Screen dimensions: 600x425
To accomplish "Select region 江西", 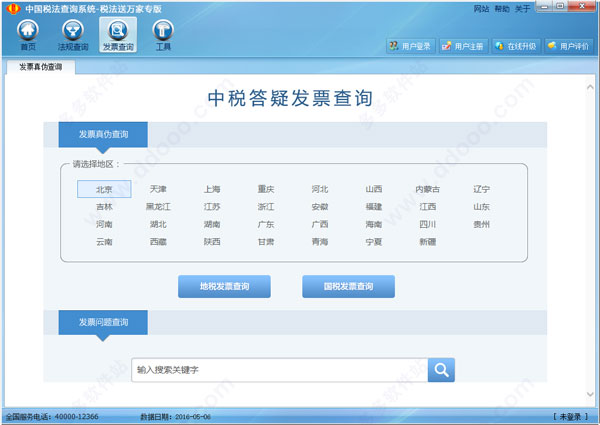I will coord(428,207).
